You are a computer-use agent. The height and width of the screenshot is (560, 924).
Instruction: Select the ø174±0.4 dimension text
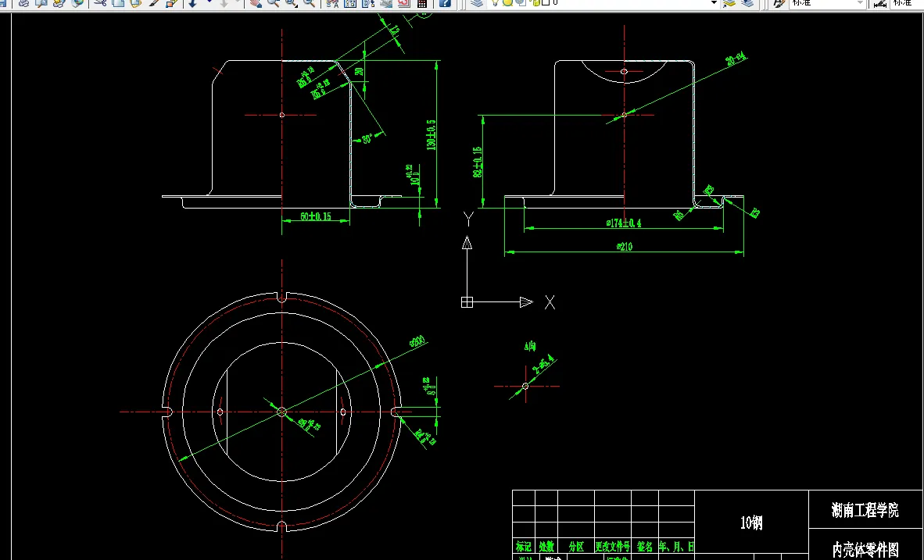pos(624,223)
